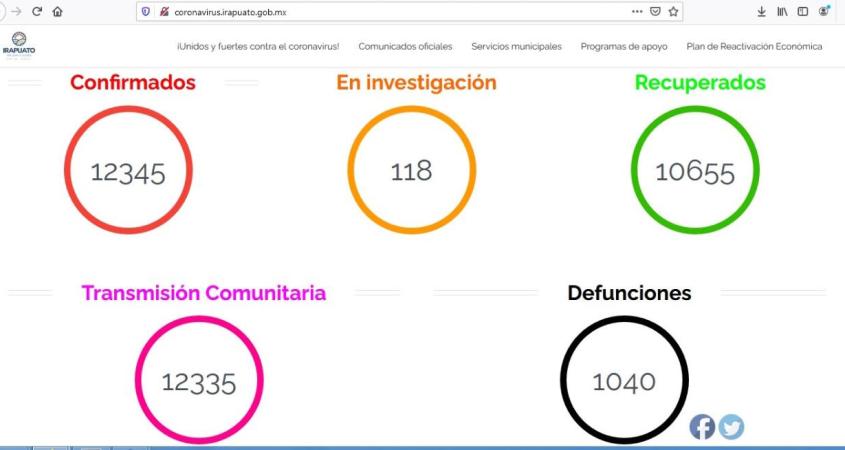The height and width of the screenshot is (450, 845).
Task: Bookmark this page with the star icon
Action: [x=674, y=11]
